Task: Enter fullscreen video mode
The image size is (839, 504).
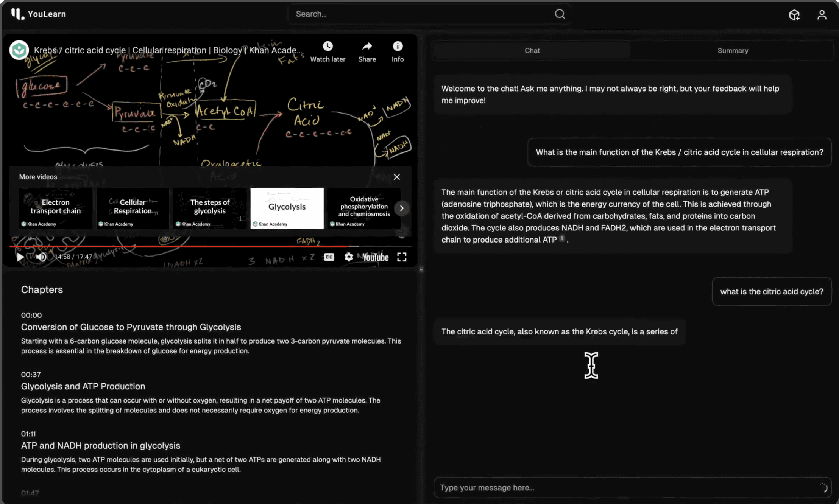Action: pyautogui.click(x=402, y=257)
